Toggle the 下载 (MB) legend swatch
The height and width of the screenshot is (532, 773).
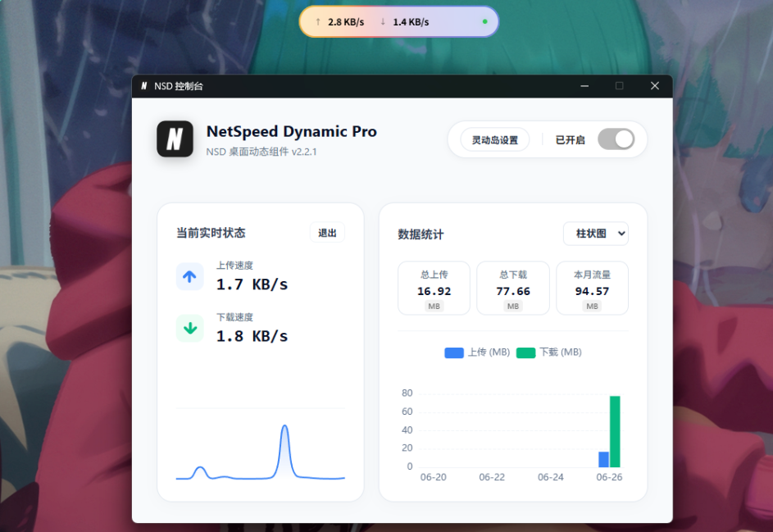[x=525, y=352]
